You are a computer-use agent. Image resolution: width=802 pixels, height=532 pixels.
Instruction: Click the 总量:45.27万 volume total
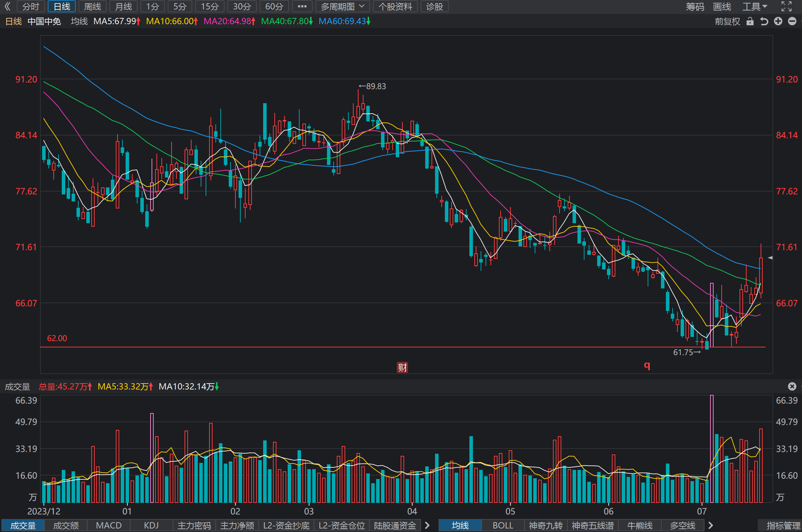click(x=65, y=387)
